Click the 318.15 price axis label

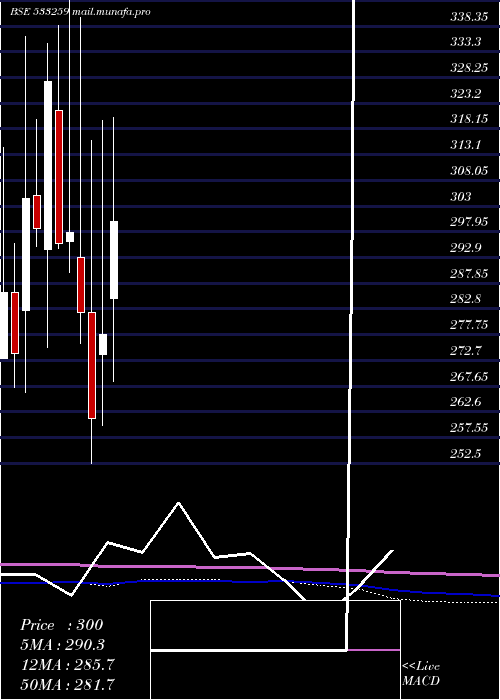coord(468,119)
